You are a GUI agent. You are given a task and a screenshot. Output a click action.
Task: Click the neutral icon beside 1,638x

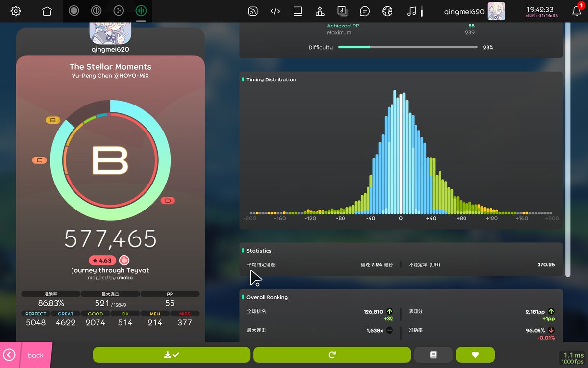click(390, 330)
